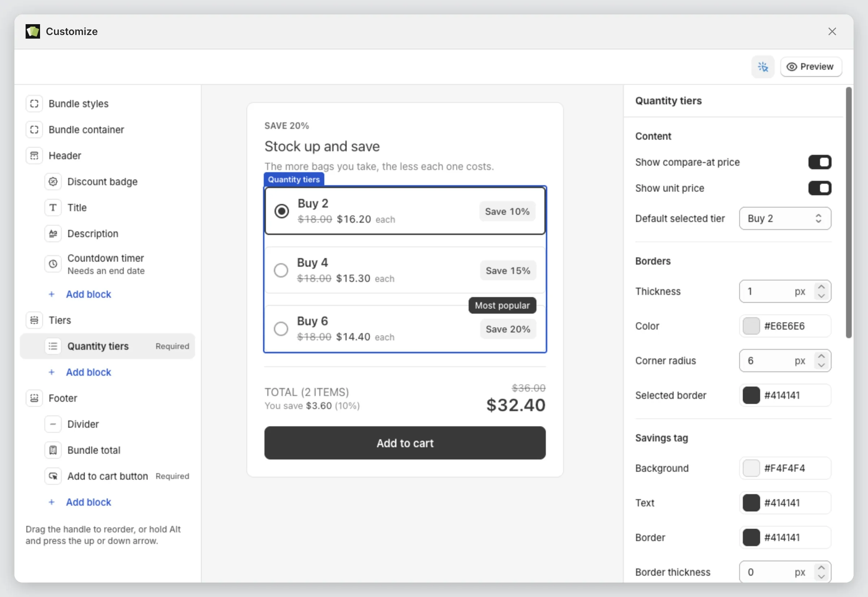This screenshot has width=868, height=597.
Task: Click the settings panel vertical scrollbar
Action: pyautogui.click(x=849, y=213)
